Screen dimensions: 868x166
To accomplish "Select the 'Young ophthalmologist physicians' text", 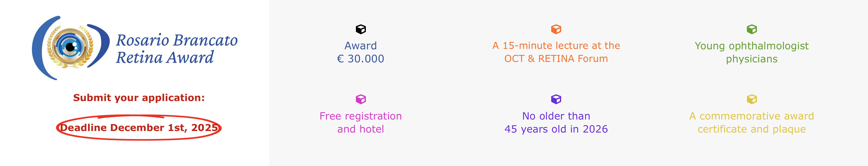I will click(752, 52).
